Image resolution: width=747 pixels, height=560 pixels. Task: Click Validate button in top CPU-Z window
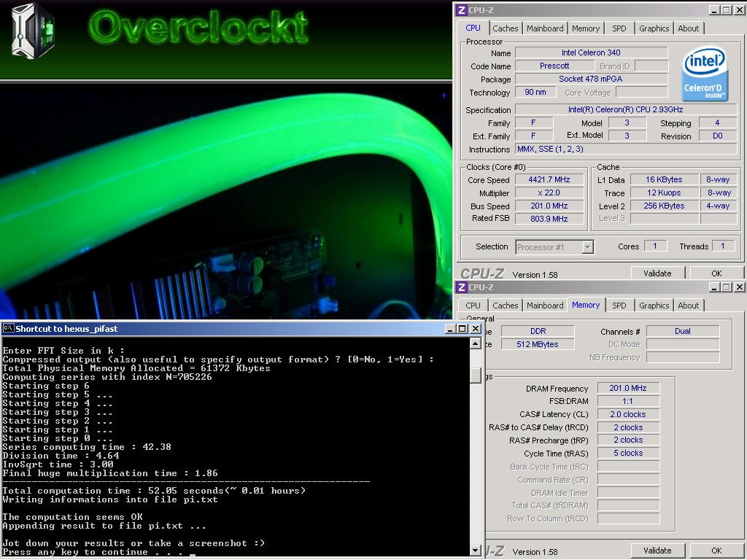[657, 273]
